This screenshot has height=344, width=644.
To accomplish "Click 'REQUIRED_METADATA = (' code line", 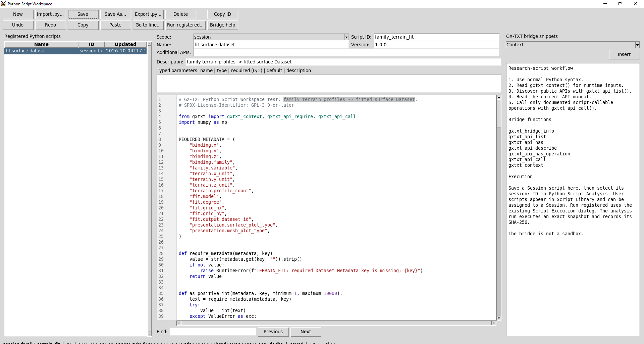I will [x=207, y=139].
